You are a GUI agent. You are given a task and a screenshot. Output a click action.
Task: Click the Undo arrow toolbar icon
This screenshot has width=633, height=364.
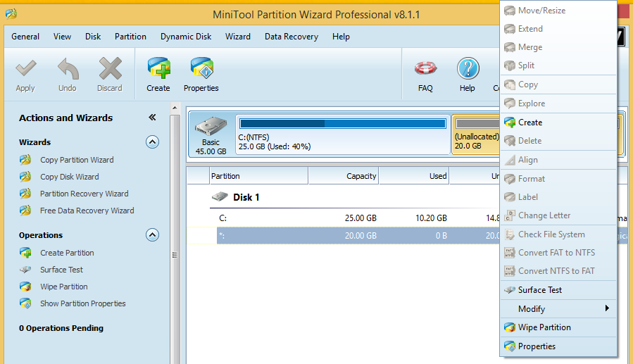(68, 68)
